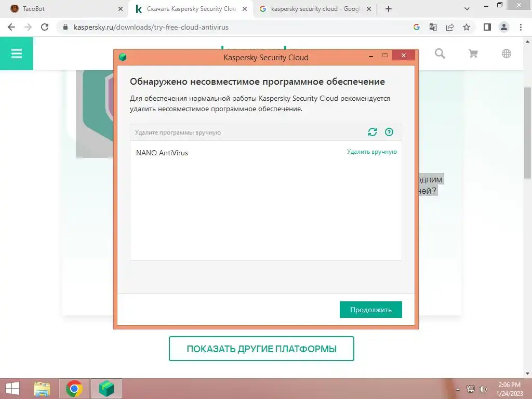Show hidden system tray icons

458,389
